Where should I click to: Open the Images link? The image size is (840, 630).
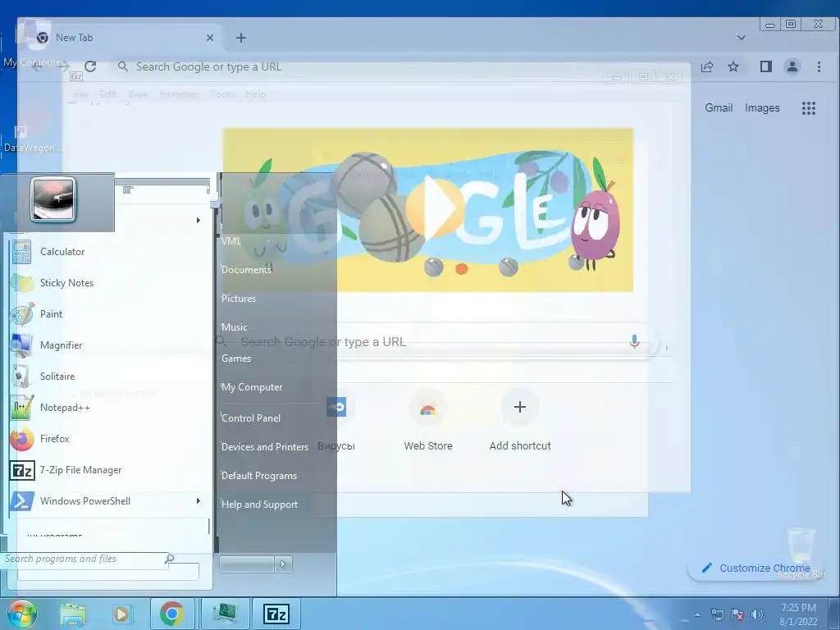(762, 107)
